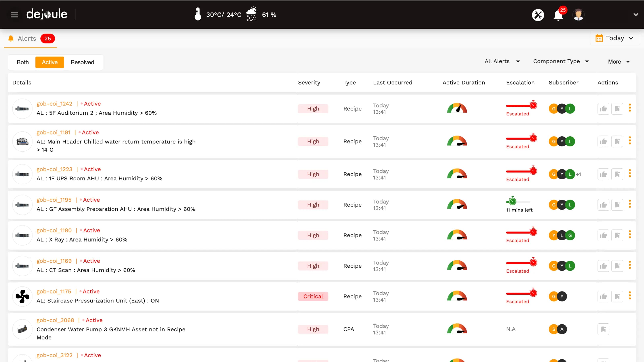644x362 pixels.
Task: Open the All Alerts dropdown
Action: (x=502, y=61)
